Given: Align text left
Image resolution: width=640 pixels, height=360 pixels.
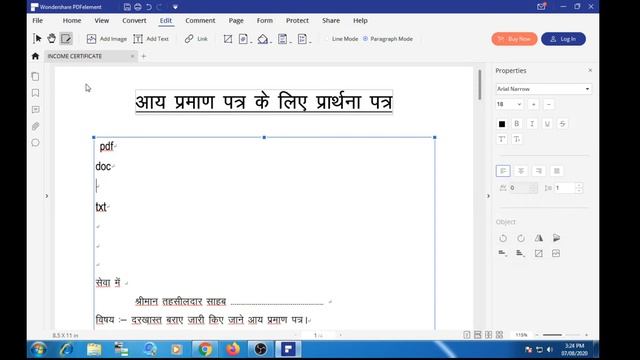Looking at the screenshot, I should 503,171.
